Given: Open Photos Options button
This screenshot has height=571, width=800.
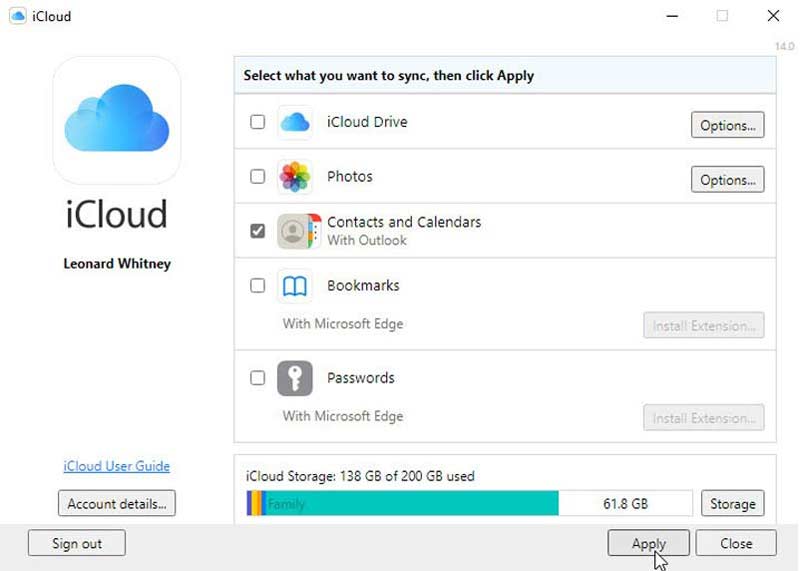Looking at the screenshot, I should point(727,180).
